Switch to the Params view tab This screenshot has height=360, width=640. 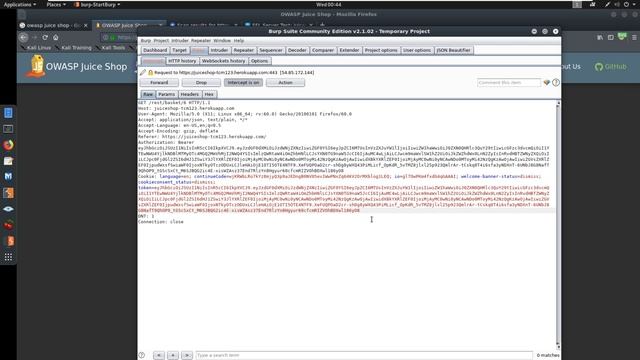167,94
